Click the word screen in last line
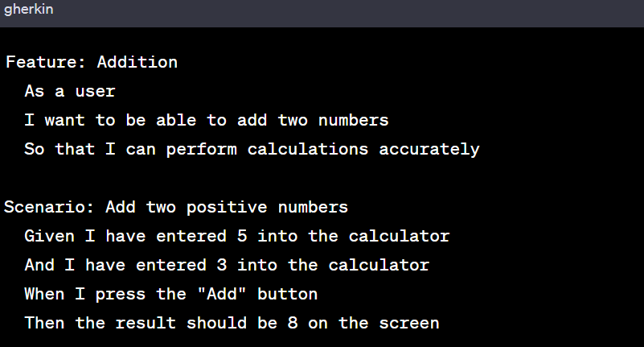The image size is (644, 347). [409, 323]
